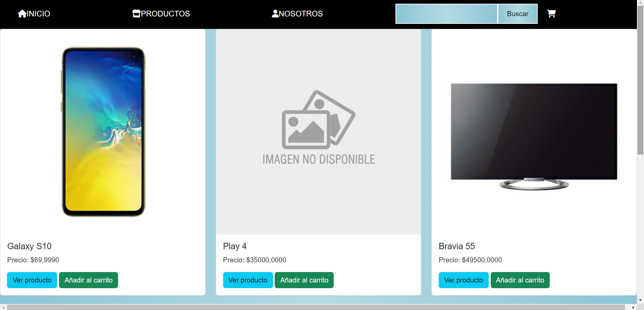Click the Bravia 55 television image
The width and height of the screenshot is (644, 310).
(x=534, y=132)
